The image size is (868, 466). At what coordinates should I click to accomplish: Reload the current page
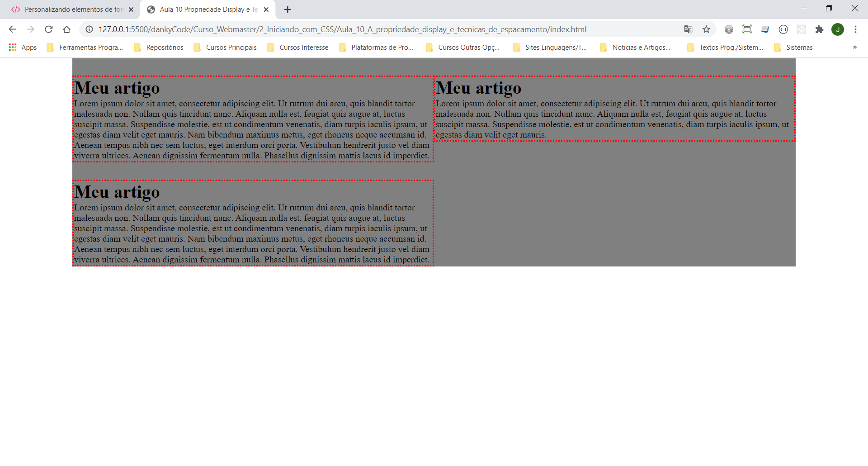coord(48,29)
